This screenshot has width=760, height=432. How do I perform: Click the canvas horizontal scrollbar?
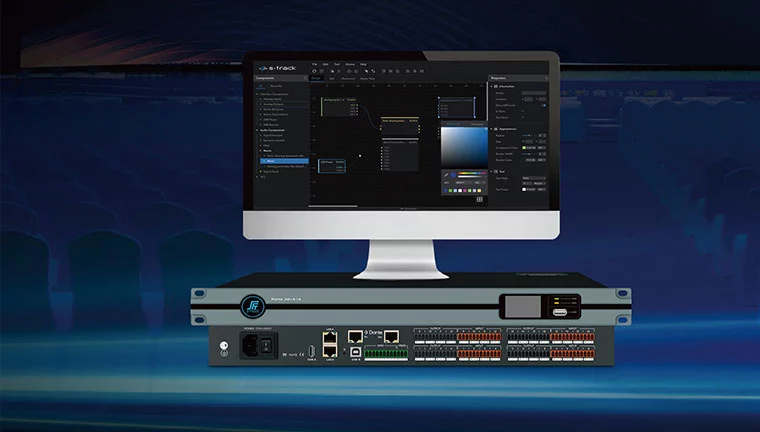[333, 206]
